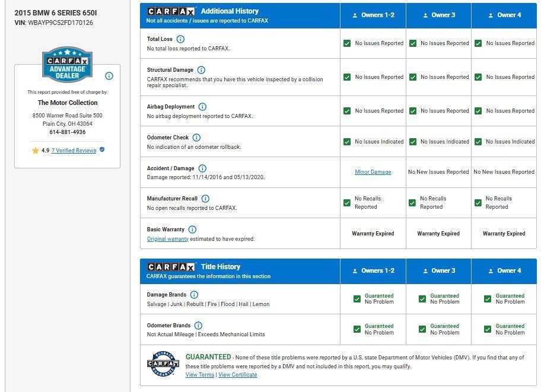541x392 pixels.
Task: Select Owners 1-2 column in Additional History
Action: coord(373,15)
